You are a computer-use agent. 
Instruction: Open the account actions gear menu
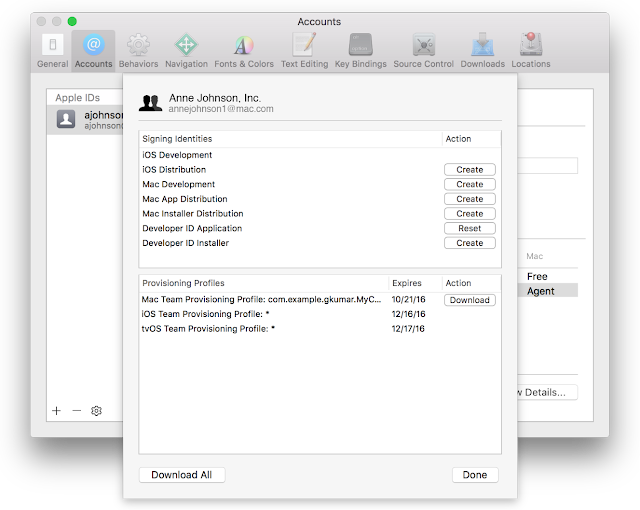pyautogui.click(x=96, y=410)
